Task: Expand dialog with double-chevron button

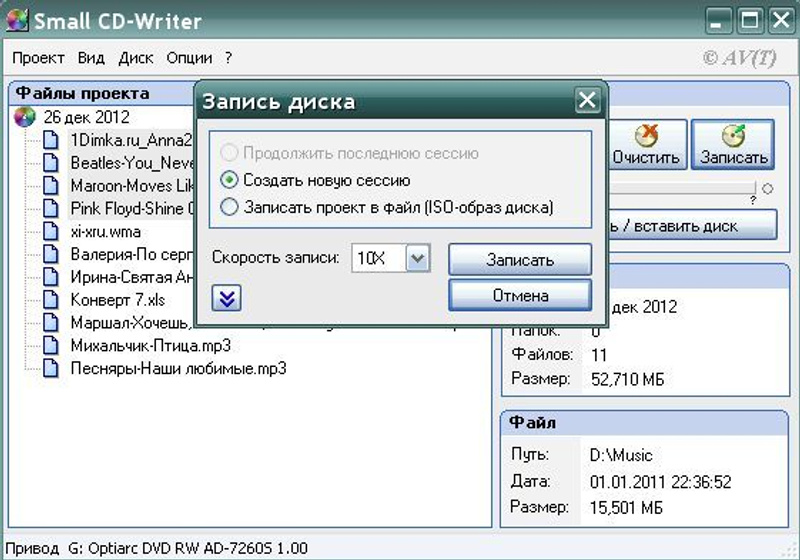Action: [x=227, y=298]
